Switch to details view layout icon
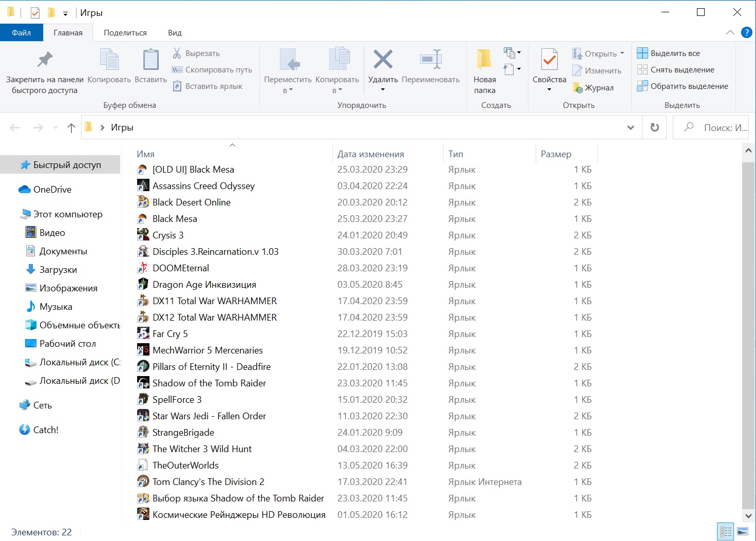Viewport: 756px width, 541px height. (x=726, y=532)
